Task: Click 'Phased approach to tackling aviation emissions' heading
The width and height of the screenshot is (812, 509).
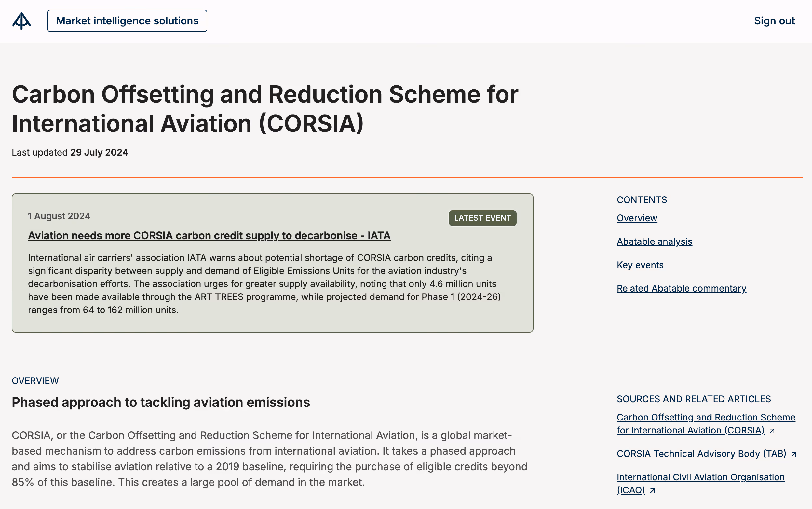Action: coord(161,402)
